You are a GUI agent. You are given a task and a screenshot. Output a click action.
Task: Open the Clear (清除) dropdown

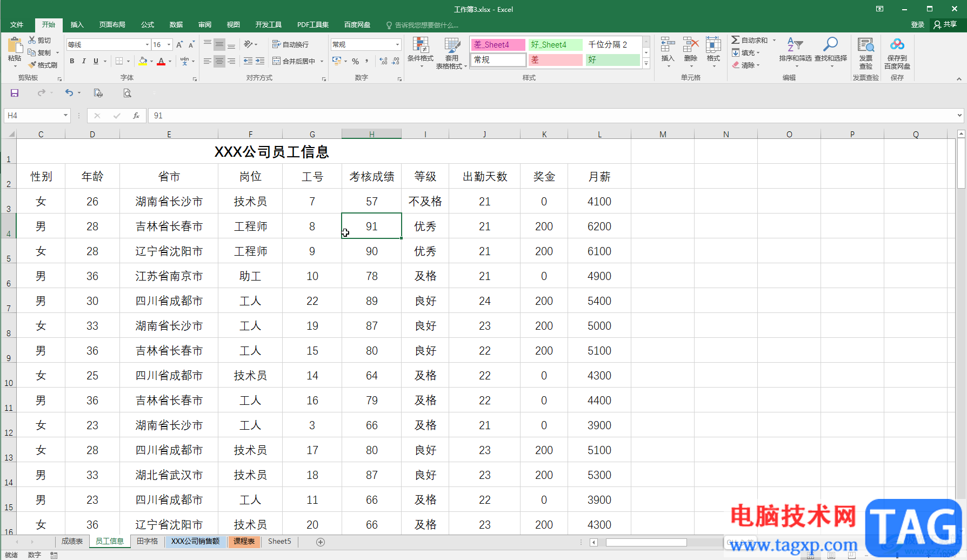click(x=746, y=65)
